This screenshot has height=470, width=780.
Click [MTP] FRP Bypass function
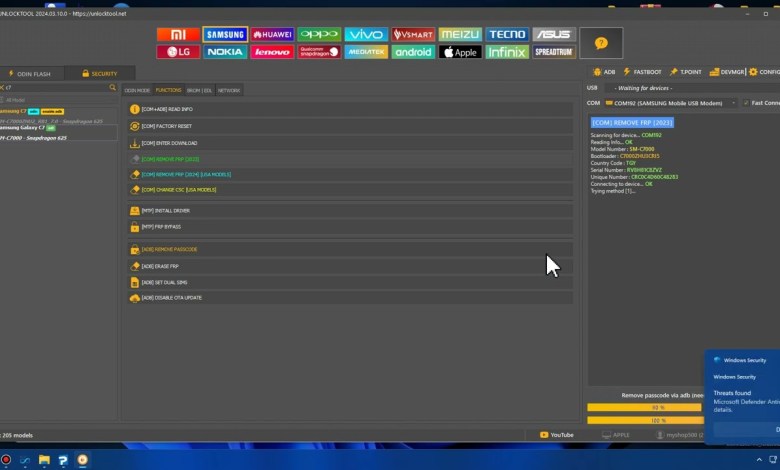[x=161, y=227]
